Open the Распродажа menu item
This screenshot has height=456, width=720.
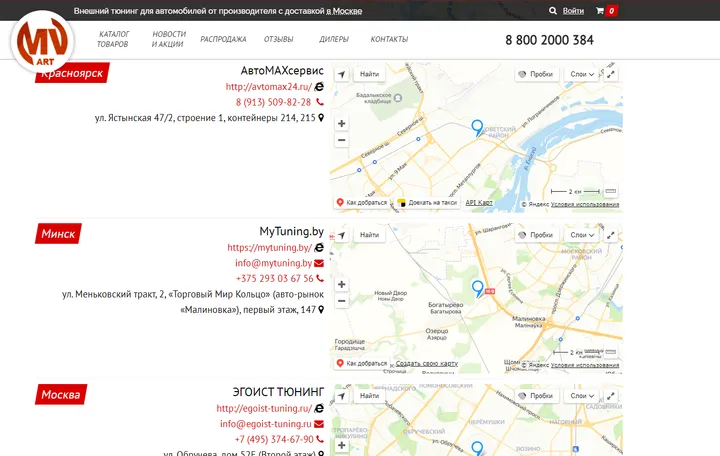pos(223,39)
